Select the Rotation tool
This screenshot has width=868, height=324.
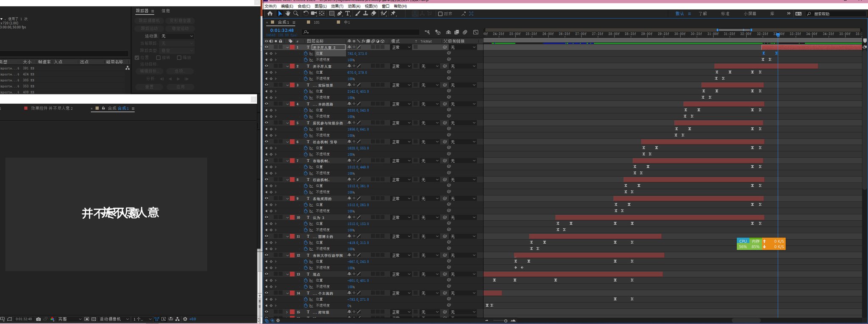(x=306, y=14)
